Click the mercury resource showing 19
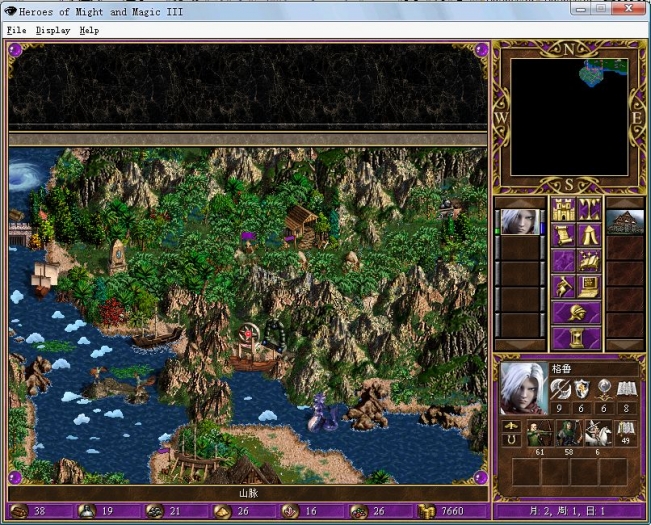Image resolution: width=651 pixels, height=525 pixels. coord(97,511)
